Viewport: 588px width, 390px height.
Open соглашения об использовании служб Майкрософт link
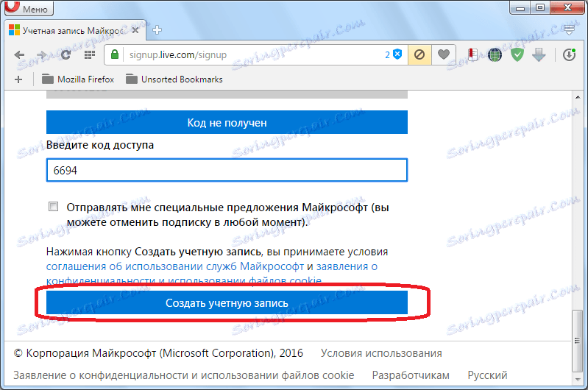coord(174,266)
